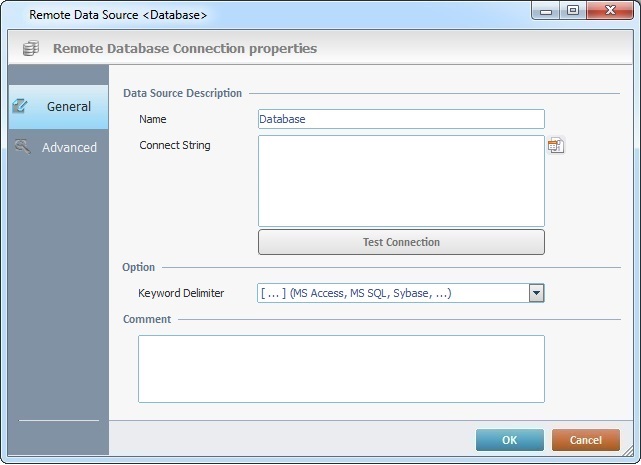Viewport: 641px width, 465px height.
Task: Click the database icon in the header
Action: coord(30,48)
